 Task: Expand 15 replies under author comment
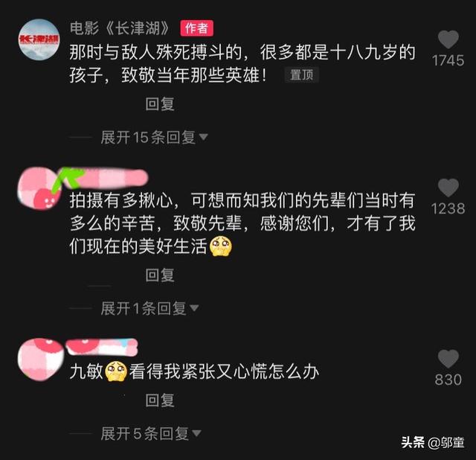coord(154,138)
